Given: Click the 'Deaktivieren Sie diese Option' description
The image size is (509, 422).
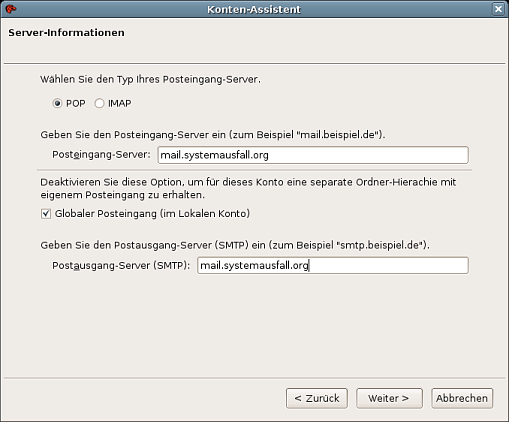Looking at the screenshot, I should point(248,188).
